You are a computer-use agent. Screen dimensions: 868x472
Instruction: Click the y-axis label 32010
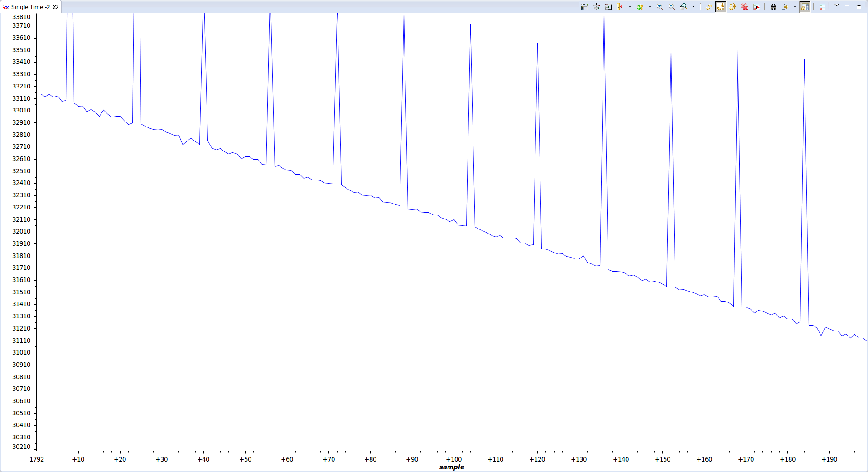point(21,231)
